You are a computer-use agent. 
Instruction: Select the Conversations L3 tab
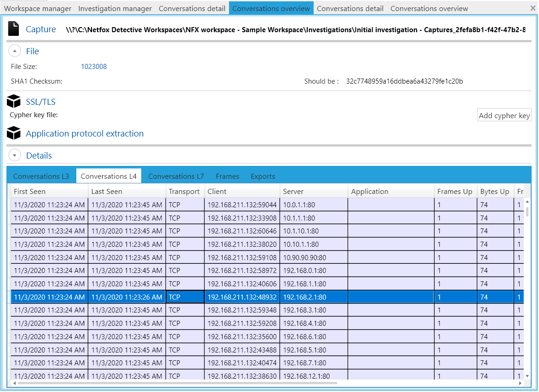(41, 176)
